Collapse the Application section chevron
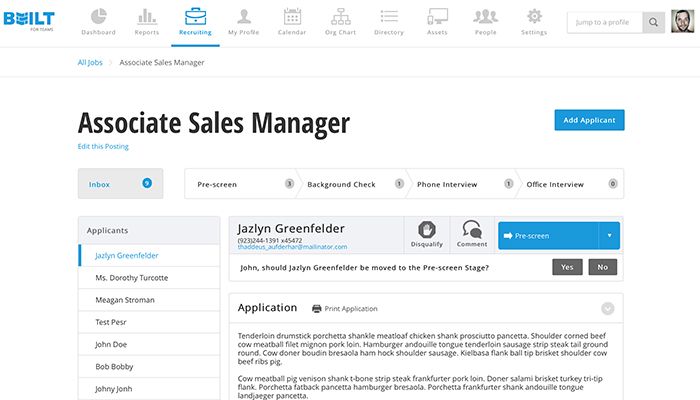Screen dimensions: 700x400 (607, 309)
